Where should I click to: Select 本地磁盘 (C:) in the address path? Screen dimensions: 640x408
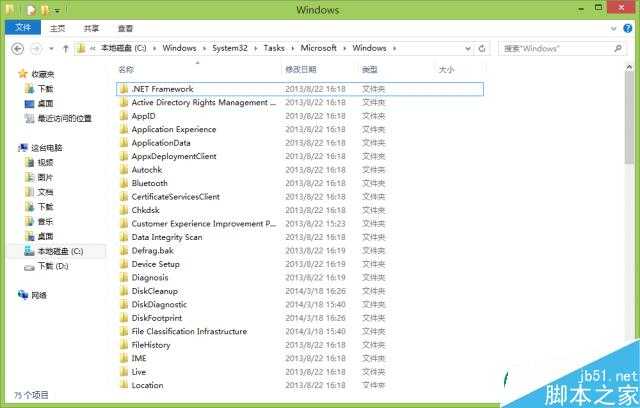[x=124, y=48]
